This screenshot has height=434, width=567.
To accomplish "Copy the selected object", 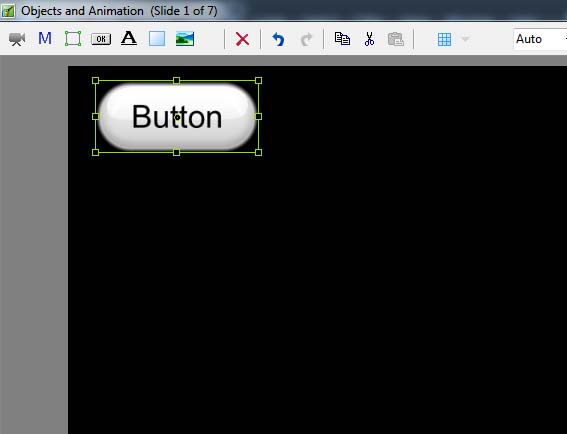I will tap(342, 39).
